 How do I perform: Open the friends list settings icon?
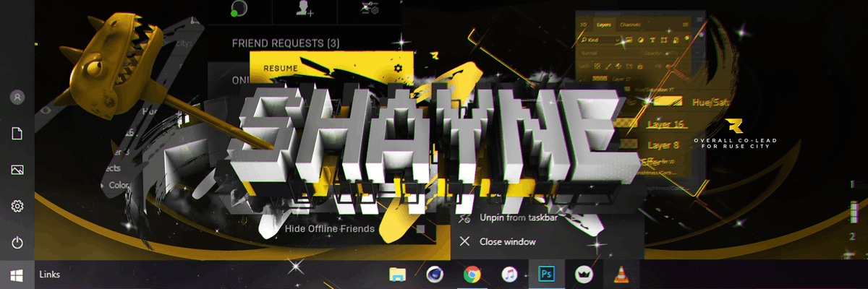pyautogui.click(x=370, y=9)
